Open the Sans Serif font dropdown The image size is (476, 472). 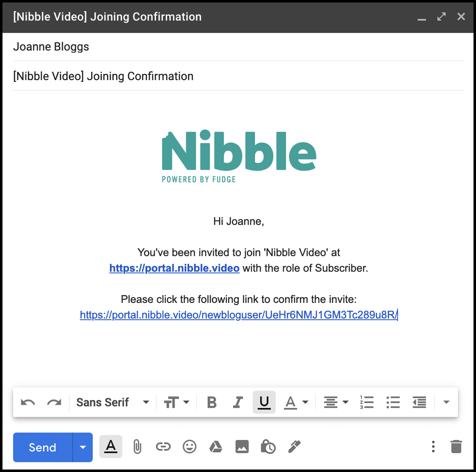113,402
